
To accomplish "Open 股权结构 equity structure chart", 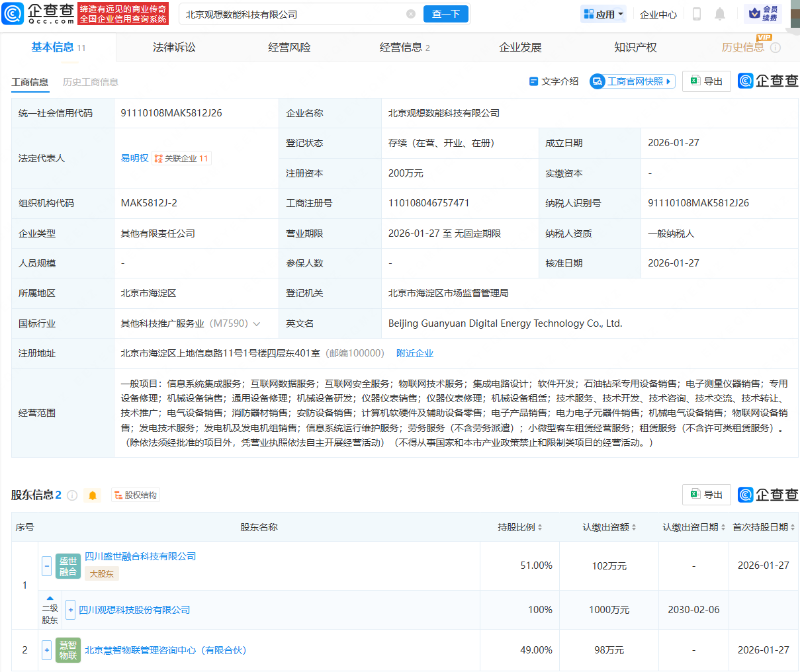I will (x=135, y=495).
